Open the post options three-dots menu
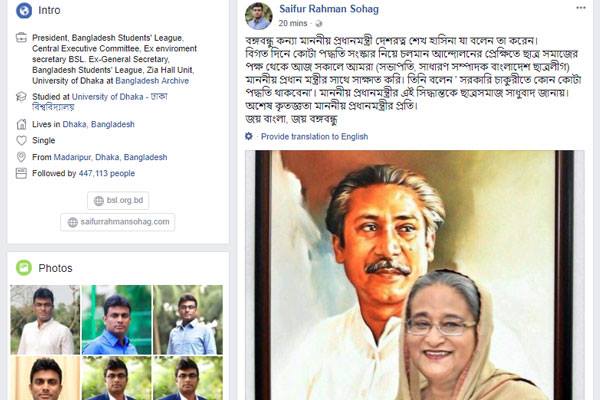Screen dimensions: 600x400 580,8
